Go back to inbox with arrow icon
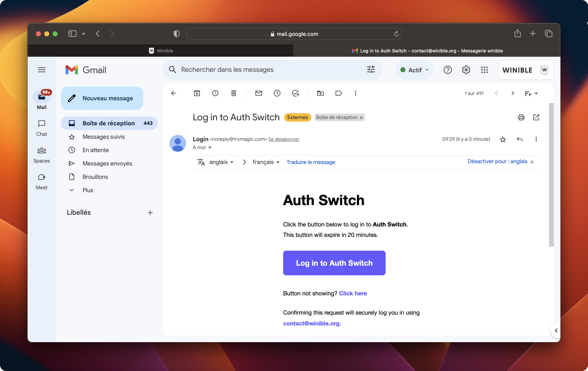 tap(174, 93)
